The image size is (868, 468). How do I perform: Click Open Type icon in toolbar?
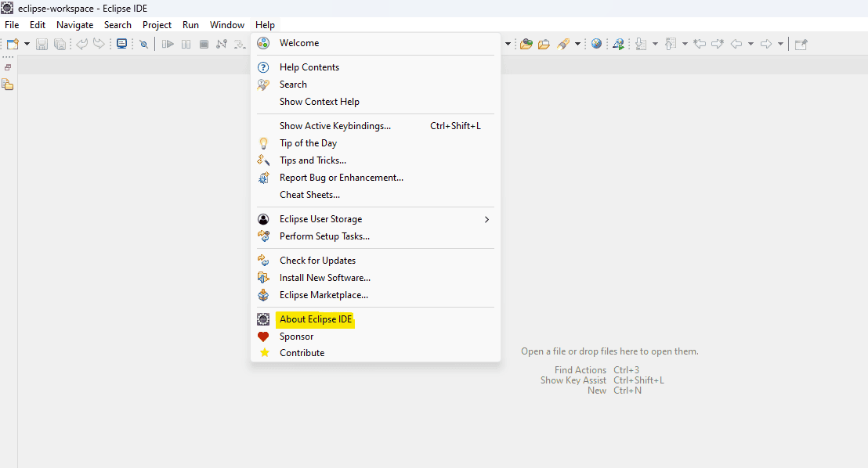click(x=526, y=45)
